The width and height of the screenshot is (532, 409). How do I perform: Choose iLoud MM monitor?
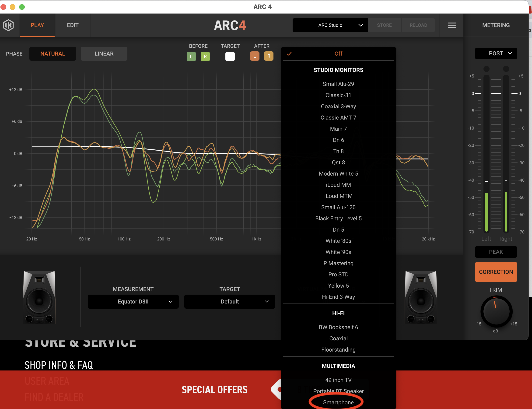point(338,185)
